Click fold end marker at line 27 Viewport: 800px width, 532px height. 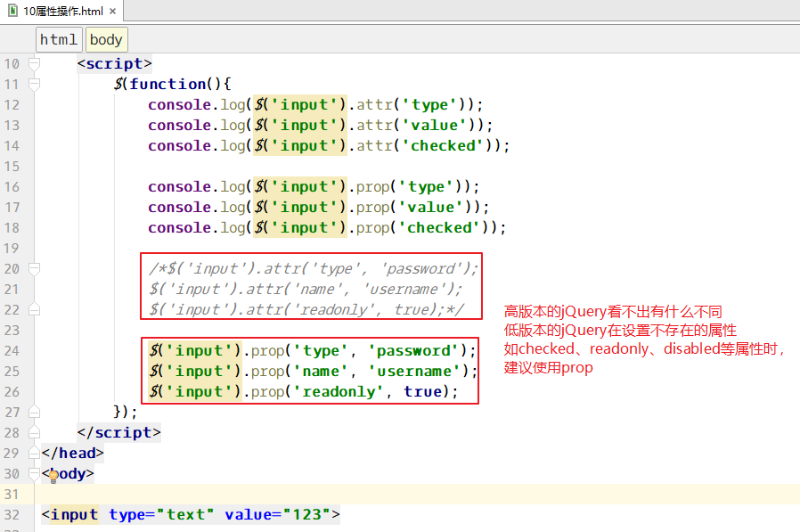point(34,412)
